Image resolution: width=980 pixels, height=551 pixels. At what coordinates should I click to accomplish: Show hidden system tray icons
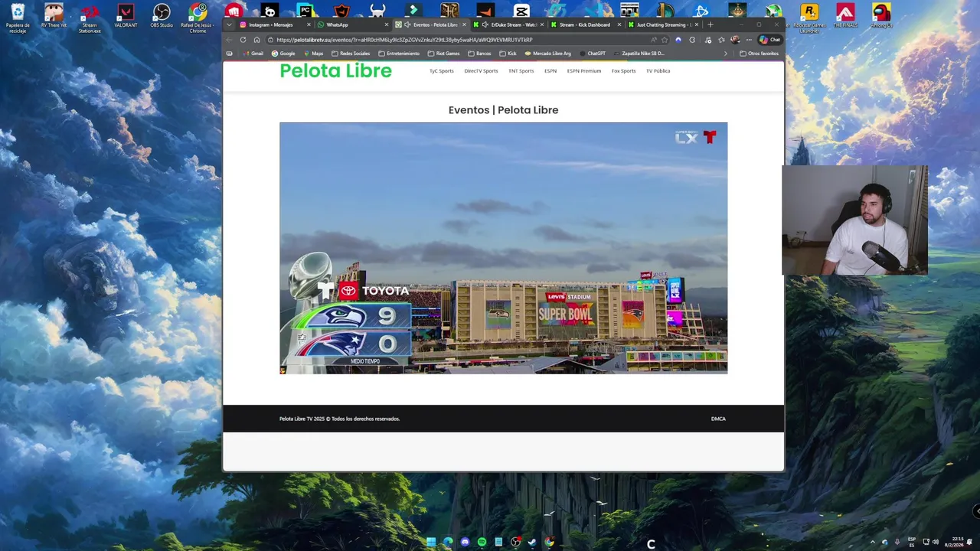872,542
